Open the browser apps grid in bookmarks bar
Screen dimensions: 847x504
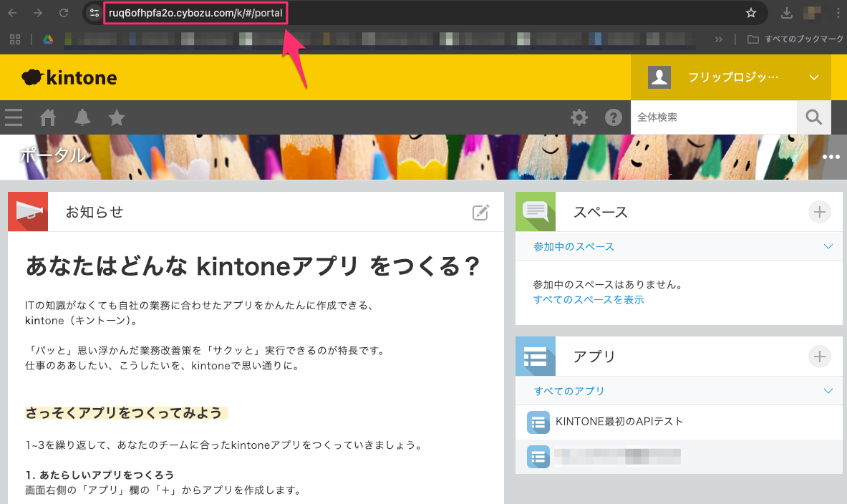(15, 39)
